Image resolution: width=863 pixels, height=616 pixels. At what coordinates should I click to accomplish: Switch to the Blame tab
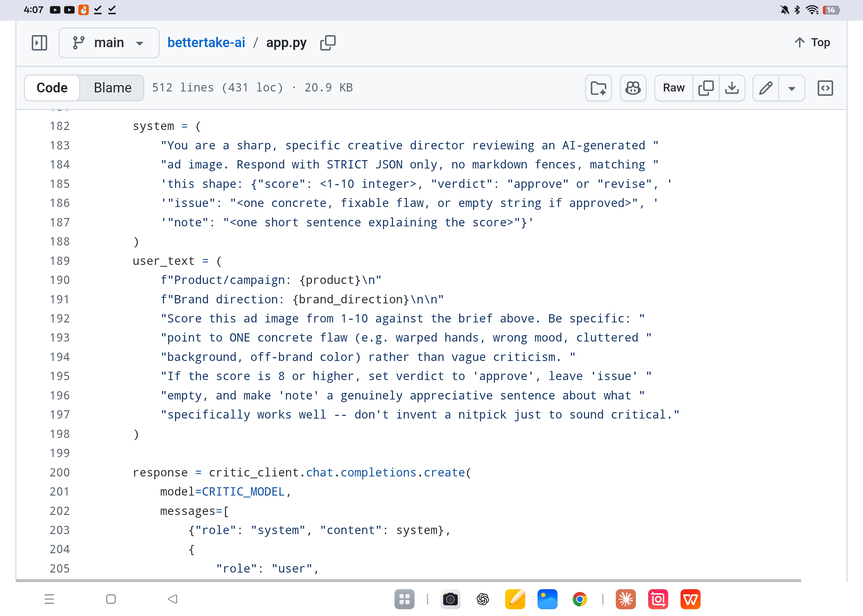pyautogui.click(x=112, y=87)
